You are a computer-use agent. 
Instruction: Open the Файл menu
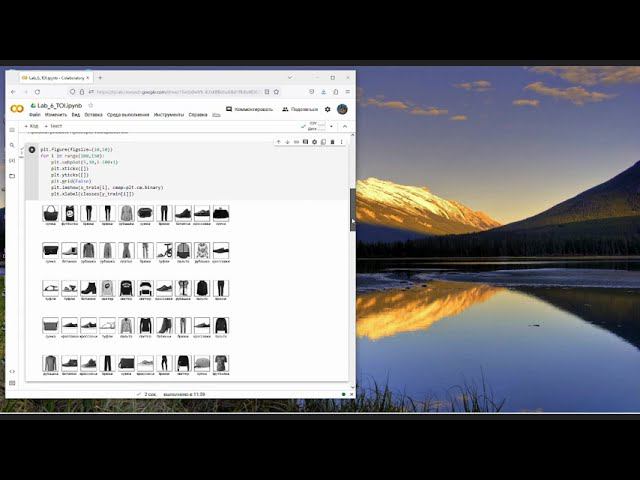click(x=35, y=115)
